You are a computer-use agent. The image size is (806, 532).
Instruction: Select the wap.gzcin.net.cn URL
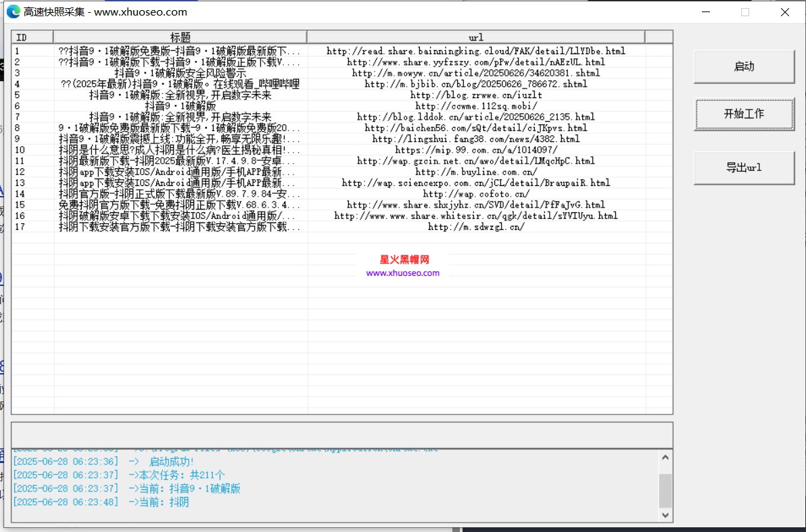point(476,161)
